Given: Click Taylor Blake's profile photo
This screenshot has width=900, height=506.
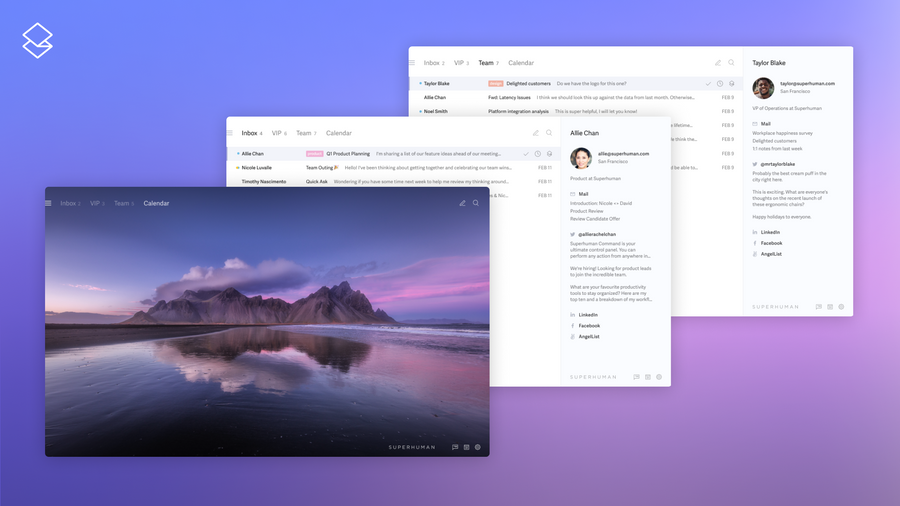Looking at the screenshot, I should [x=763, y=88].
